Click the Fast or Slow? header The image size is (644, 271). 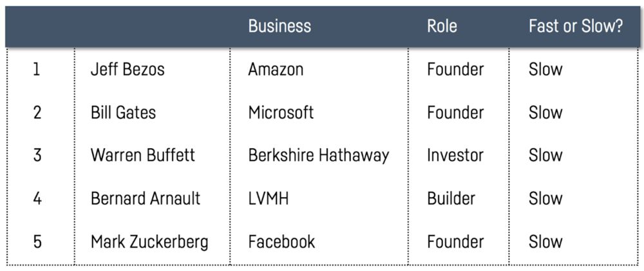576,26
